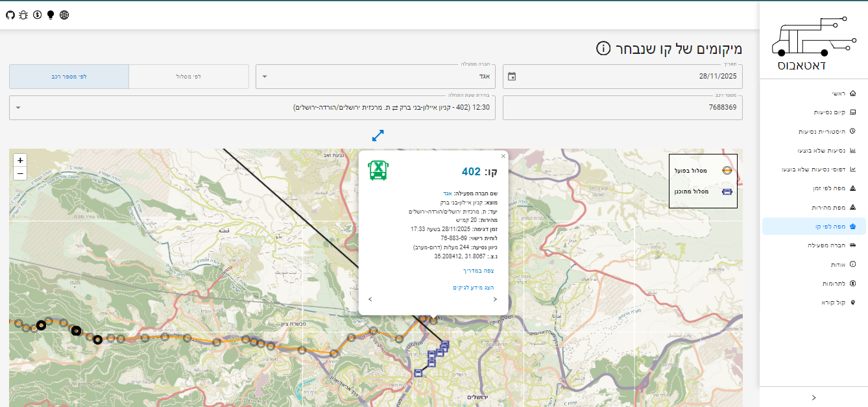Open the start time selection dropdown
Screen dimensions: 868x407
[x=252, y=108]
